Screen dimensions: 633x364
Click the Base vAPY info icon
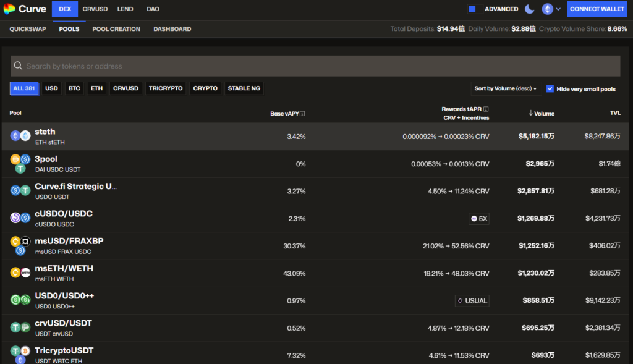point(302,114)
